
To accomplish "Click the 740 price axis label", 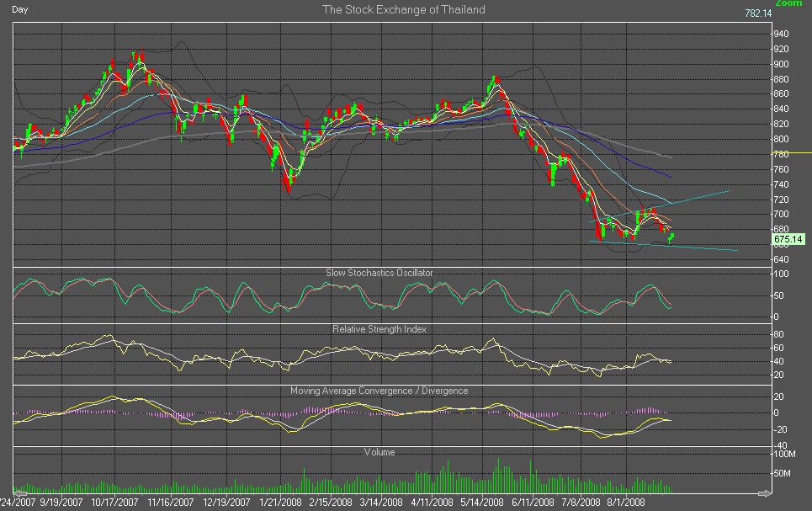I will pos(781,184).
